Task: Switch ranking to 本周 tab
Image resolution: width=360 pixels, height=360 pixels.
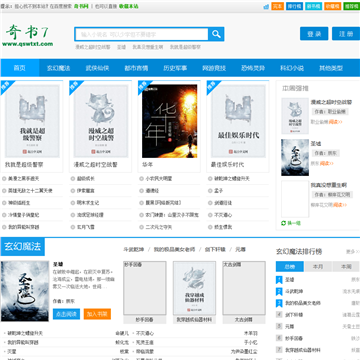Action: click(346, 266)
